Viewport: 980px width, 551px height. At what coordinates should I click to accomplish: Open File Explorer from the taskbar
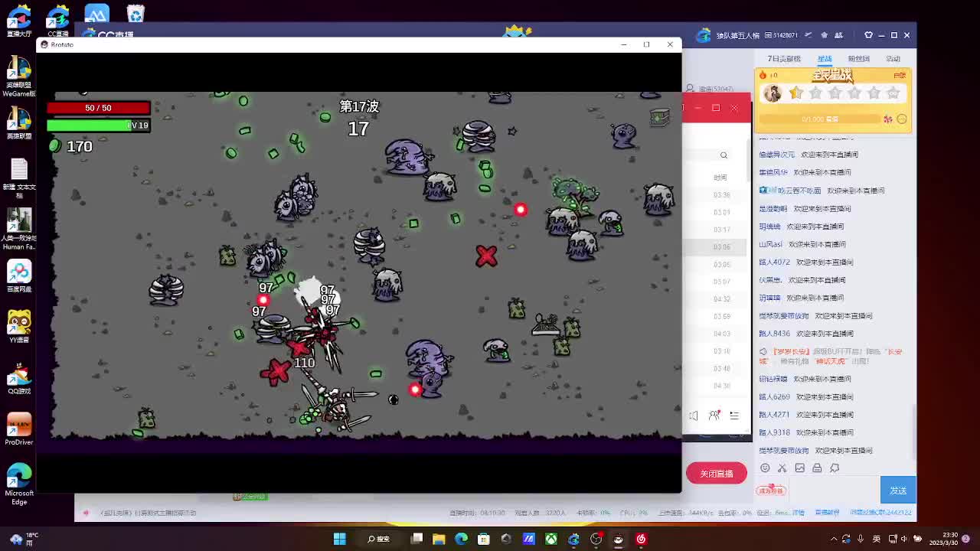(x=439, y=540)
